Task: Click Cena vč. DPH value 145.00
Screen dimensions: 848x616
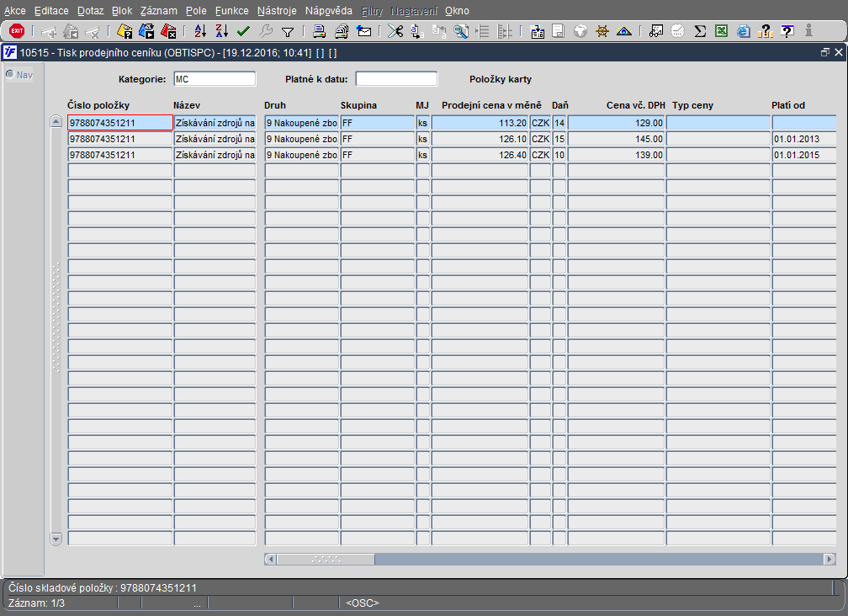Action: (616, 139)
